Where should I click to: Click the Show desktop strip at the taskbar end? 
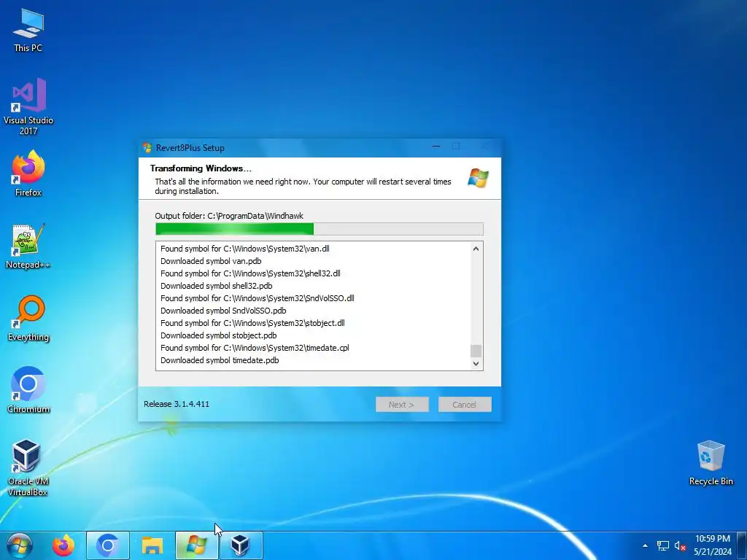743,545
